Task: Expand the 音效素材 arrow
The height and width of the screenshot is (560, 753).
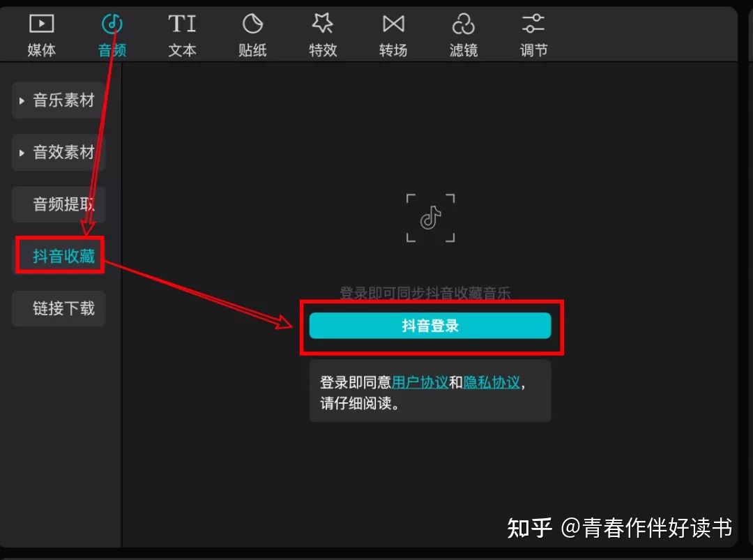Action: pos(22,153)
